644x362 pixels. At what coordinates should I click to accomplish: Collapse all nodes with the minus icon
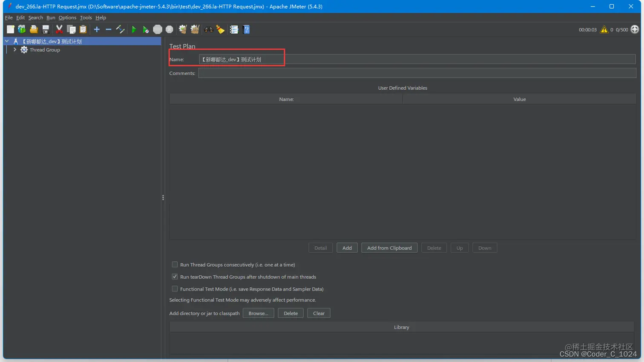108,29
